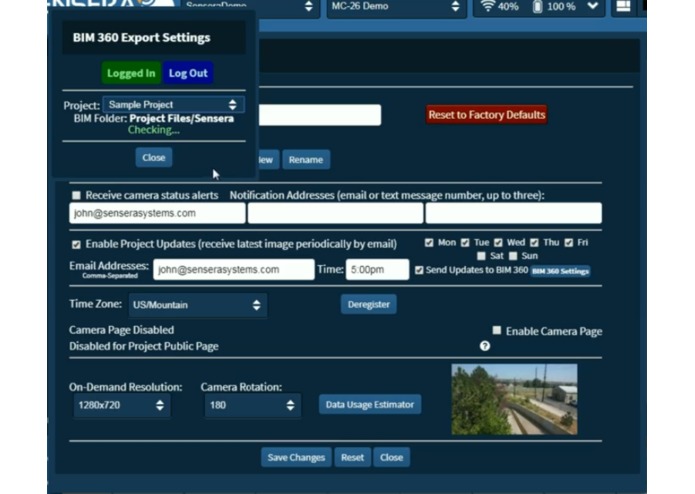The width and height of the screenshot is (695, 494).
Task: Click the 'Disabled for Project Public Page' text
Action: (144, 346)
